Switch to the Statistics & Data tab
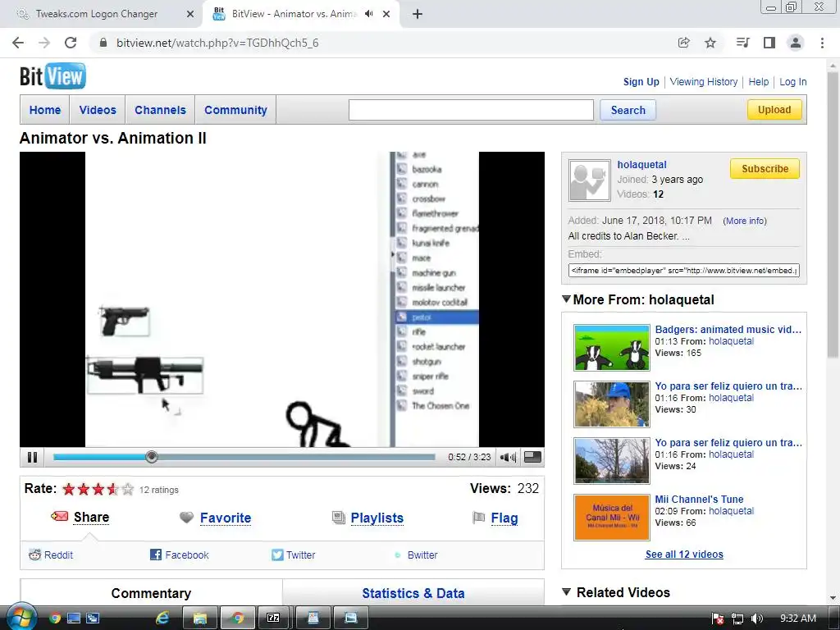Viewport: 840px width, 630px height. point(413,593)
